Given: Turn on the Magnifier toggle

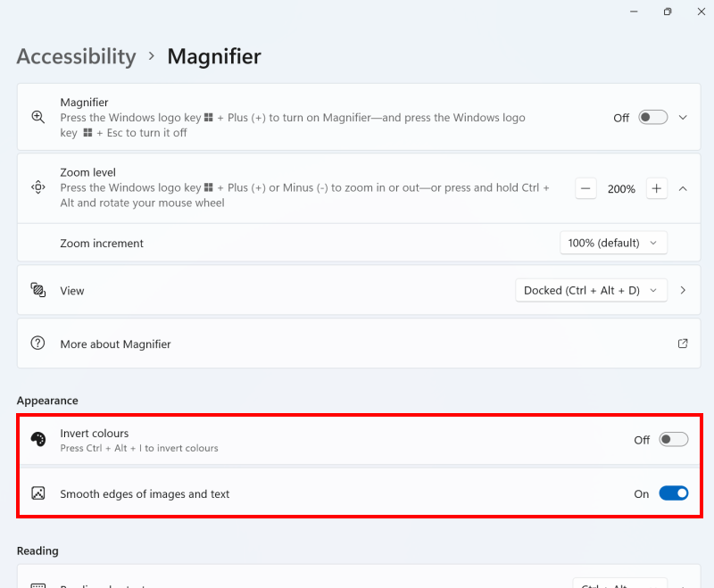Looking at the screenshot, I should pos(652,118).
